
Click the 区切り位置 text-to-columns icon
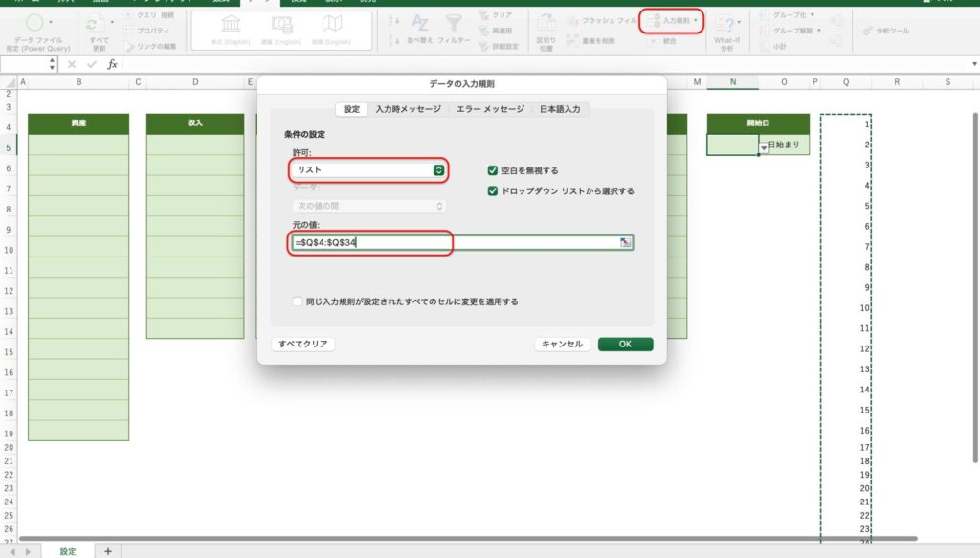[544, 25]
